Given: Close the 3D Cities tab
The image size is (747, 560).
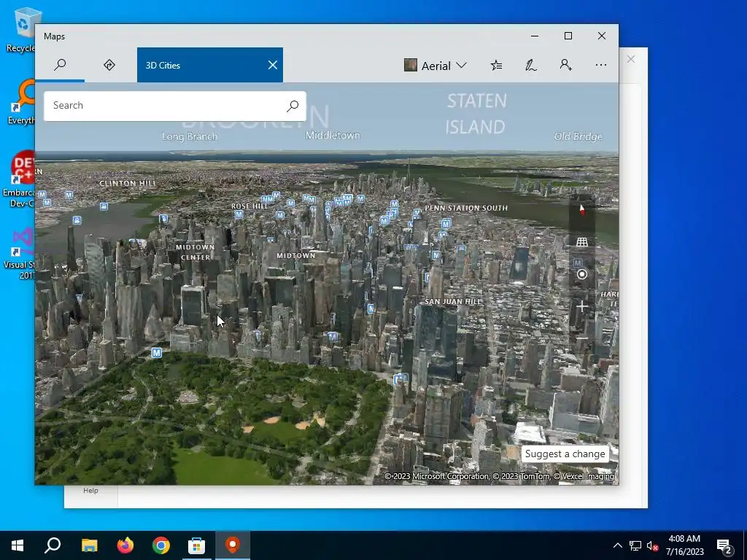Looking at the screenshot, I should coord(273,65).
